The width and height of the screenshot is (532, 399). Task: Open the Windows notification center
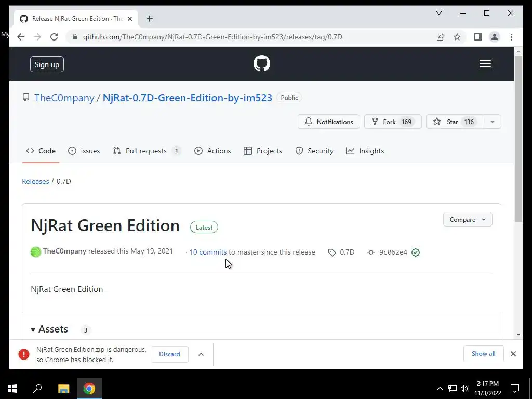tap(515, 389)
